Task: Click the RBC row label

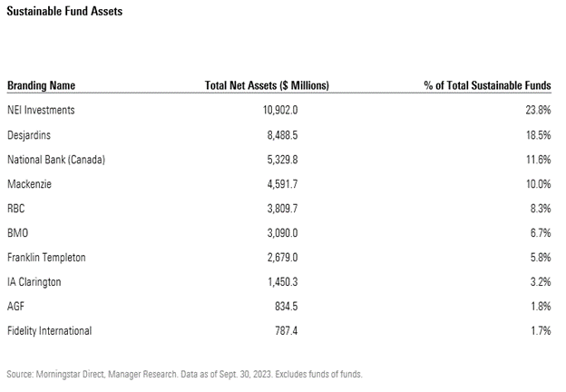Action: tap(16, 209)
